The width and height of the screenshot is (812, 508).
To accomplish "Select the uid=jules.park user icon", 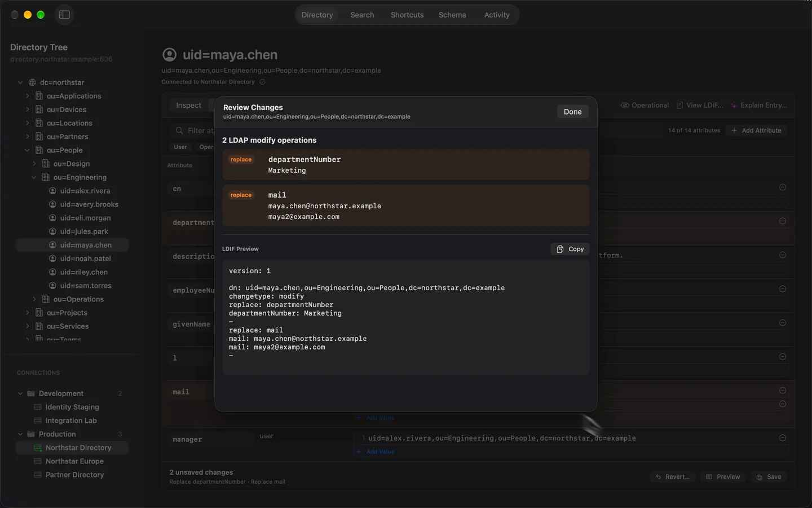I will point(52,231).
